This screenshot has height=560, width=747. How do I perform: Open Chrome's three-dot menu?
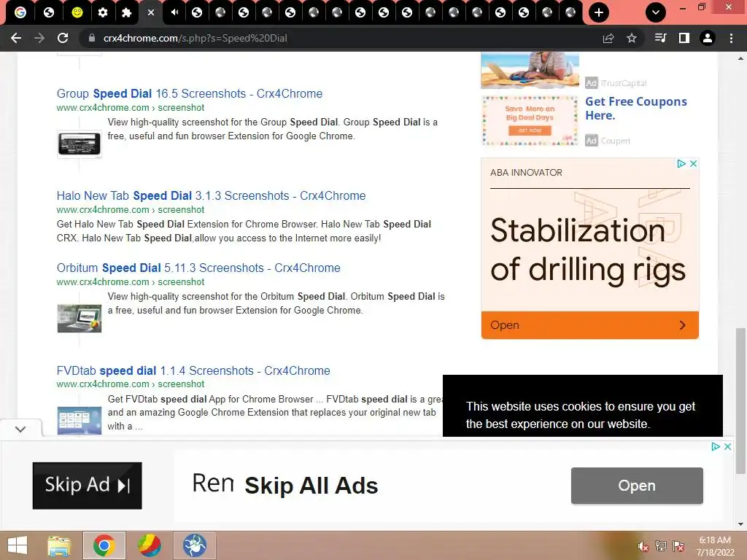tap(731, 38)
